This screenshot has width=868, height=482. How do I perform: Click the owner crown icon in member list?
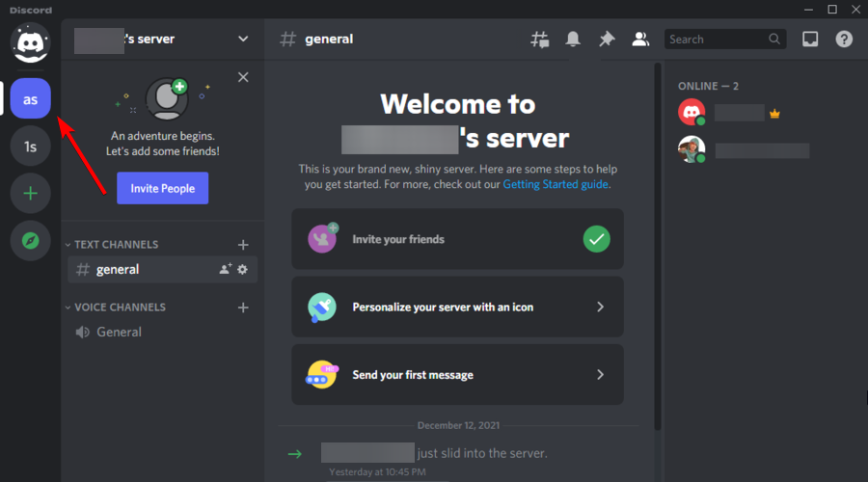774,114
